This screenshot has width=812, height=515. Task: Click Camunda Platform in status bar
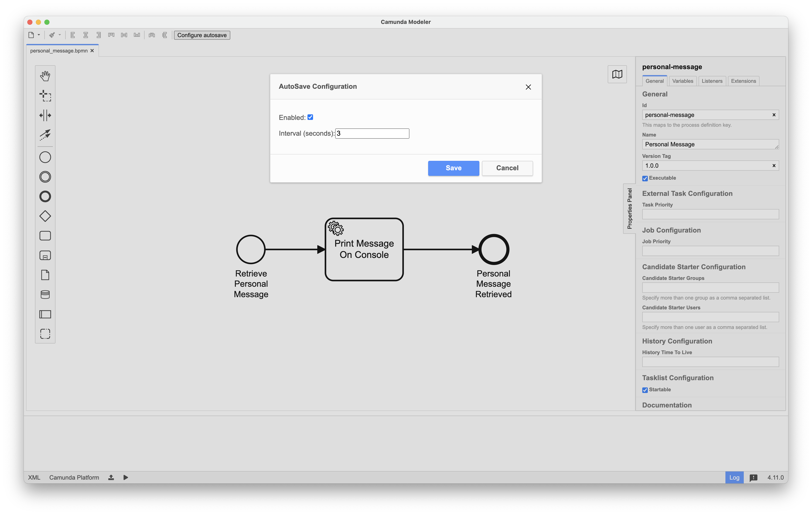pyautogui.click(x=74, y=477)
